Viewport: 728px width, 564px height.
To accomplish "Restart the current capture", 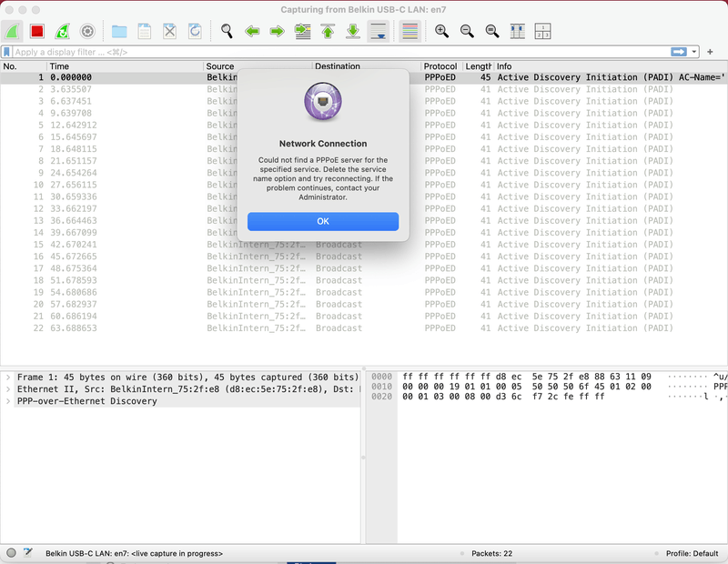I will point(62,32).
